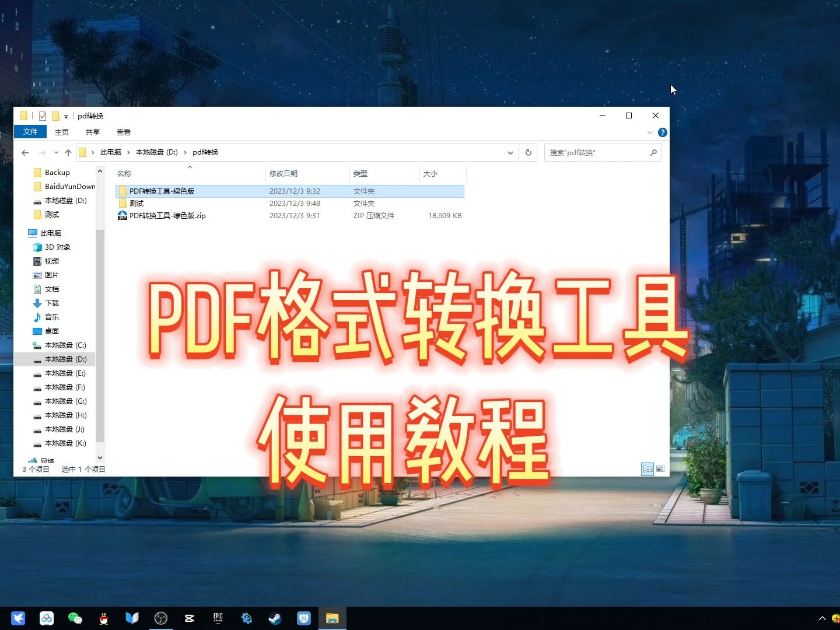Screen dimensions: 840x630
Task: Switch to large icons view at bottom right
Action: tap(661, 469)
